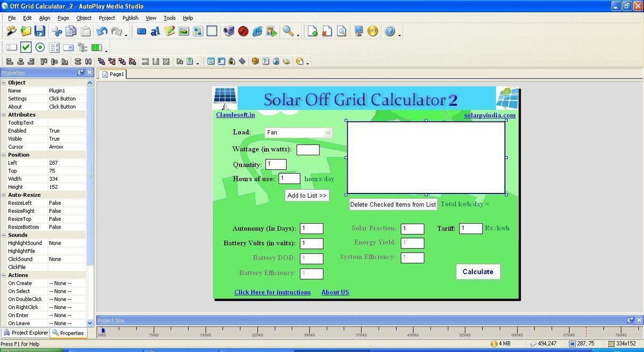This screenshot has width=644, height=352.
Task: Collapse the Attributes property group
Action: (4, 114)
